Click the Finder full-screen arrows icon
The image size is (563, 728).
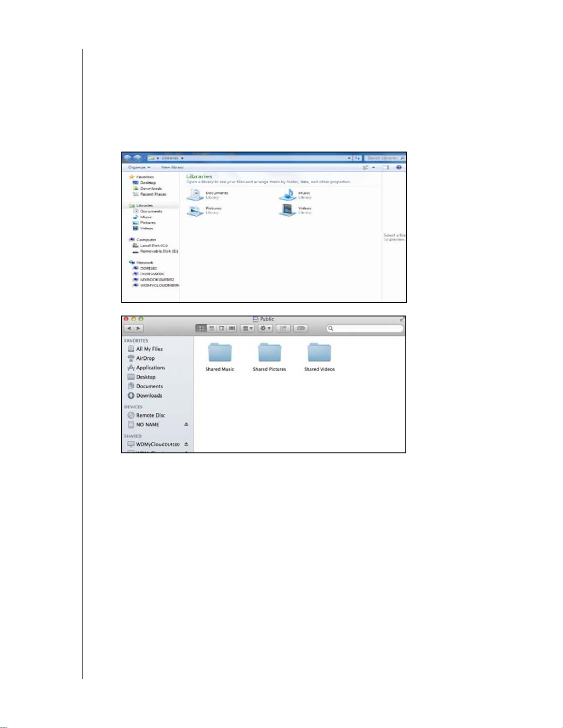pos(402,319)
